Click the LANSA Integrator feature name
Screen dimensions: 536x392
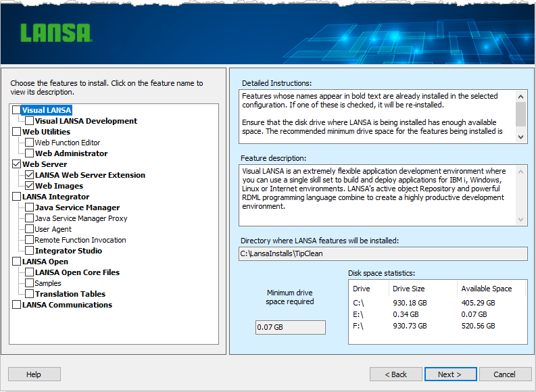[55, 197]
